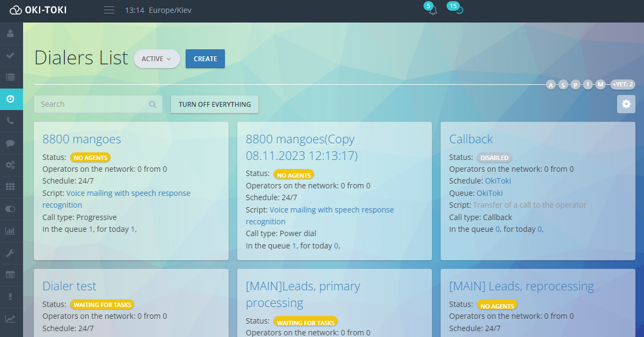This screenshot has width=644, height=337.
Task: Click the wrench tools sidebar icon
Action: (x=11, y=253)
